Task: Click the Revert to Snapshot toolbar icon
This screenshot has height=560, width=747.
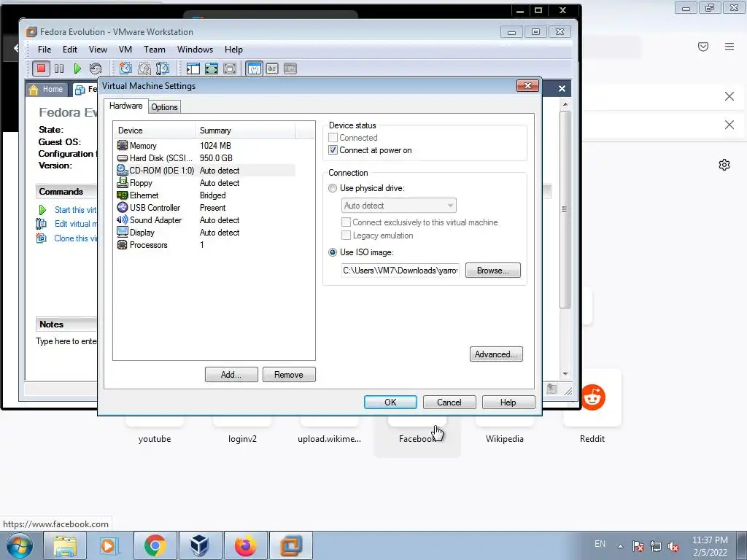Action: (x=144, y=69)
